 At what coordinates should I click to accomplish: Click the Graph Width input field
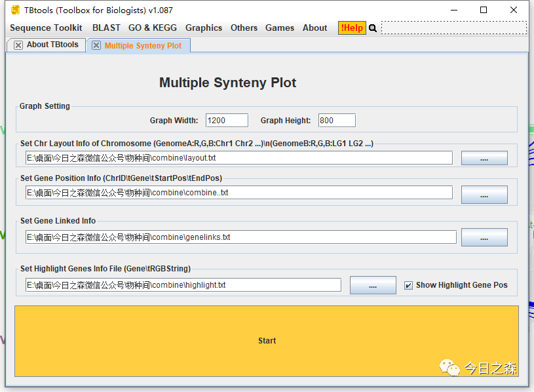(x=227, y=120)
